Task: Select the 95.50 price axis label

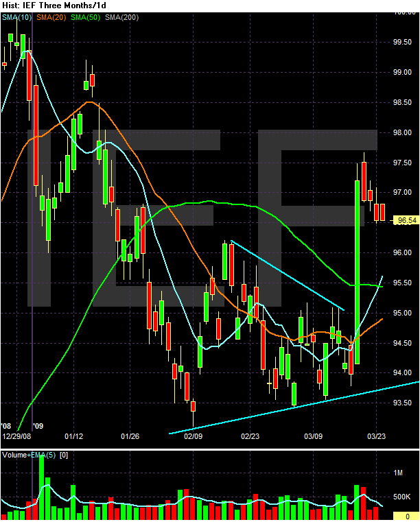Action: coord(402,283)
